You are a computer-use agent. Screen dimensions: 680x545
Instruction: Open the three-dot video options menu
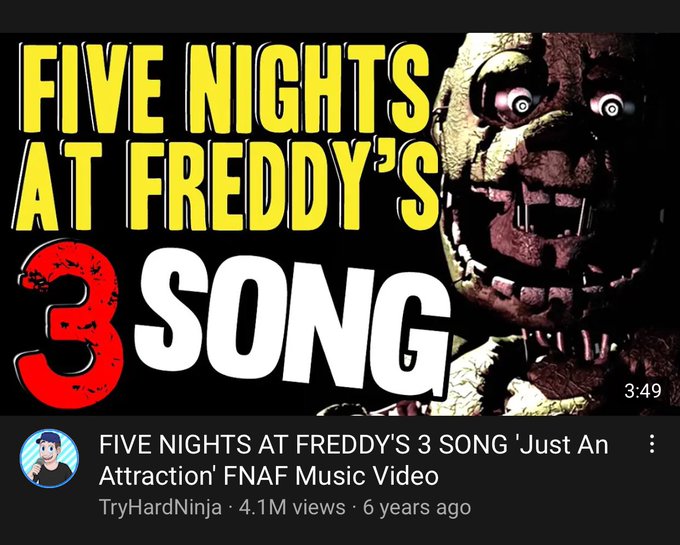click(651, 444)
